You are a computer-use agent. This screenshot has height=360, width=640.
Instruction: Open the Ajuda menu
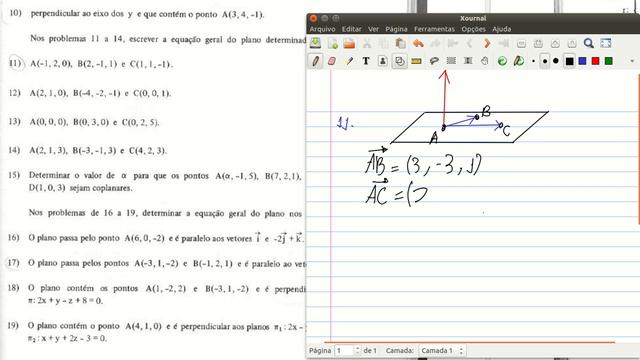point(502,29)
